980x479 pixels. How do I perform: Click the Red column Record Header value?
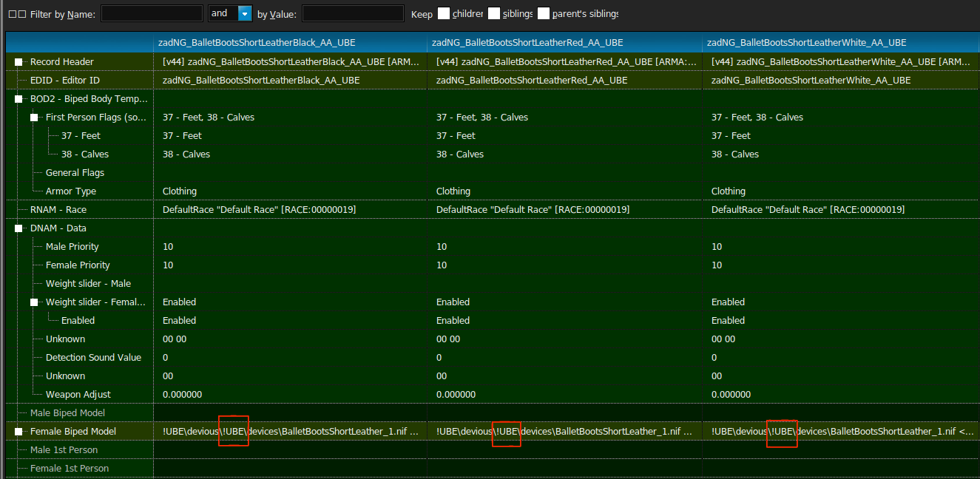coord(566,62)
